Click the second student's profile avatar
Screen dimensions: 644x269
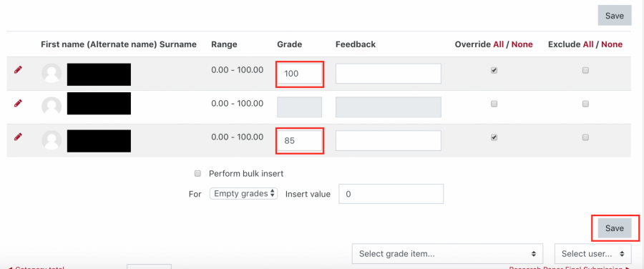tap(52, 107)
